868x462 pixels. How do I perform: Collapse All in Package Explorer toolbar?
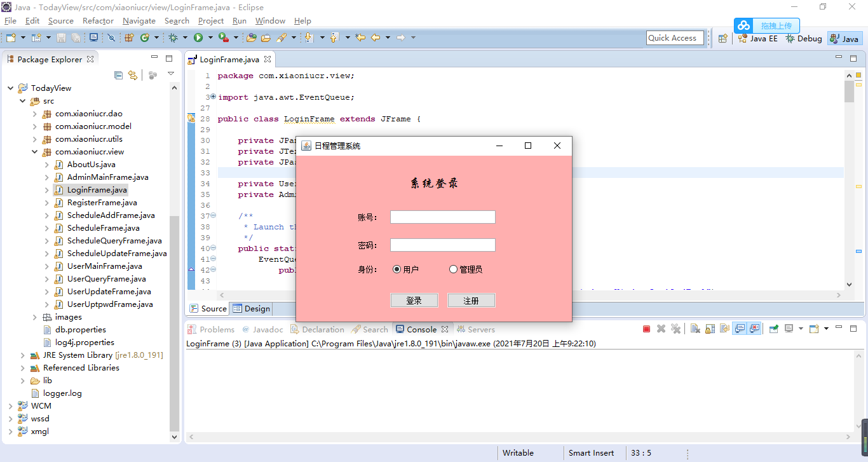[118, 75]
